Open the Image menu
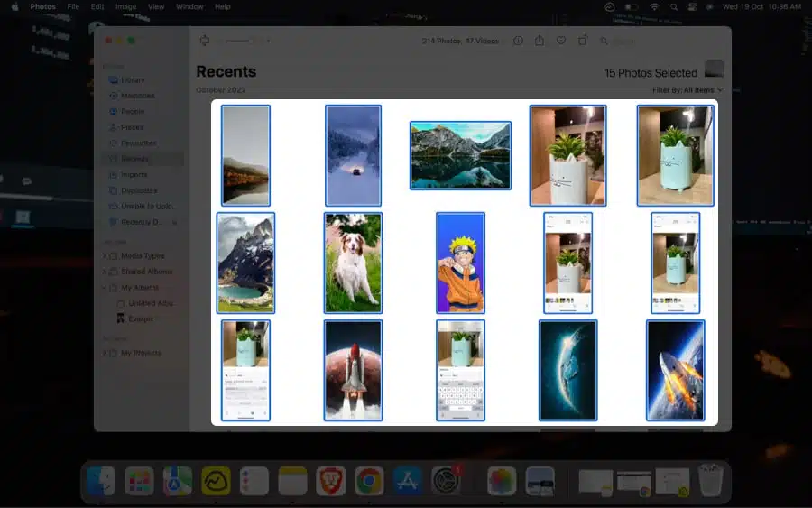This screenshot has width=812, height=508. coord(125,6)
